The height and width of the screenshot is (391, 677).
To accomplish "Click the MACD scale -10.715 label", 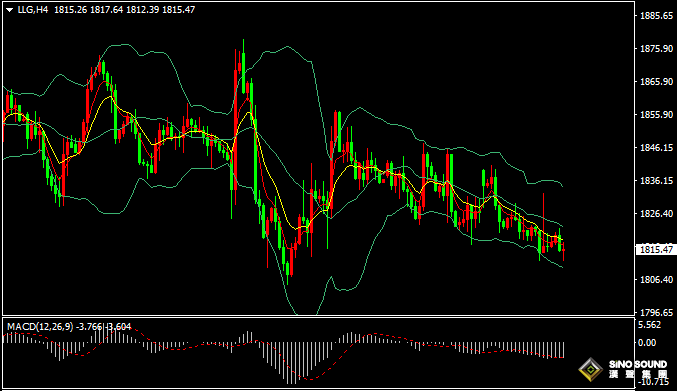I will [x=654, y=382].
